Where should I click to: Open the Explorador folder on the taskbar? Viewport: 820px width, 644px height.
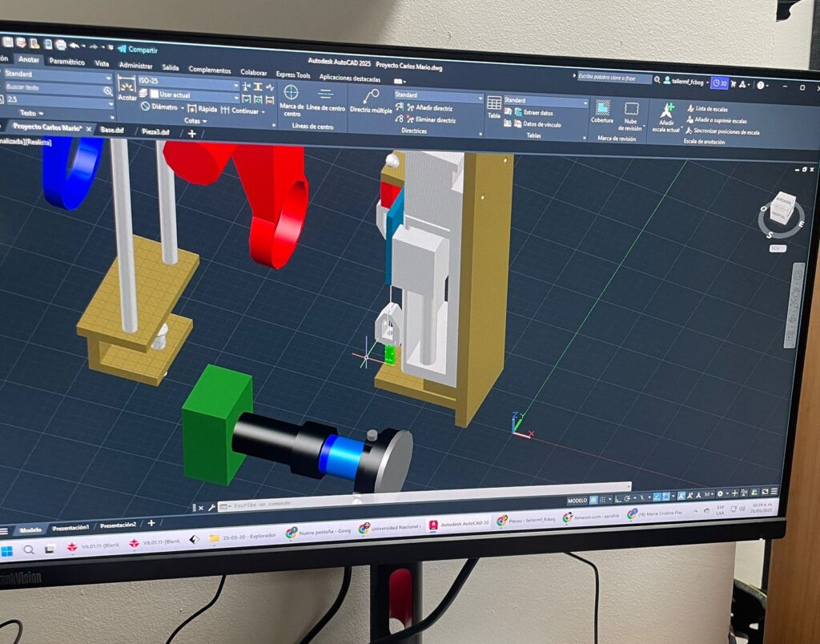pyautogui.click(x=244, y=537)
